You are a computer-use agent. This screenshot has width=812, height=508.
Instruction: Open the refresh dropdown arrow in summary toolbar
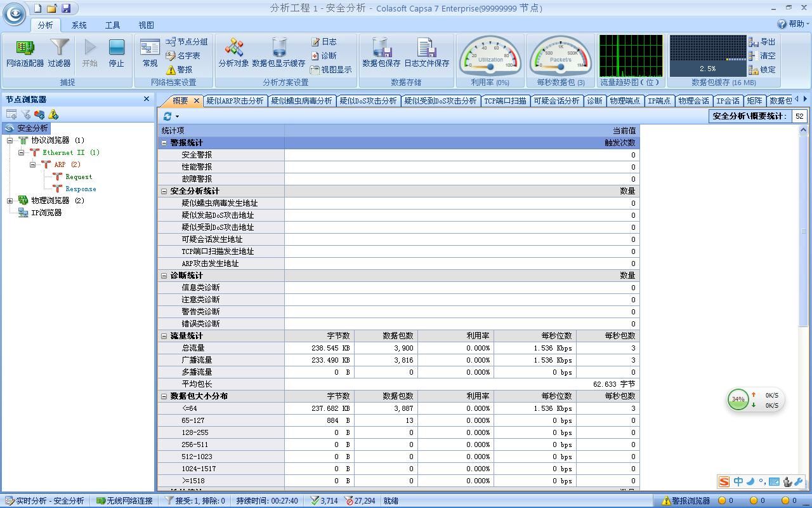(x=177, y=117)
